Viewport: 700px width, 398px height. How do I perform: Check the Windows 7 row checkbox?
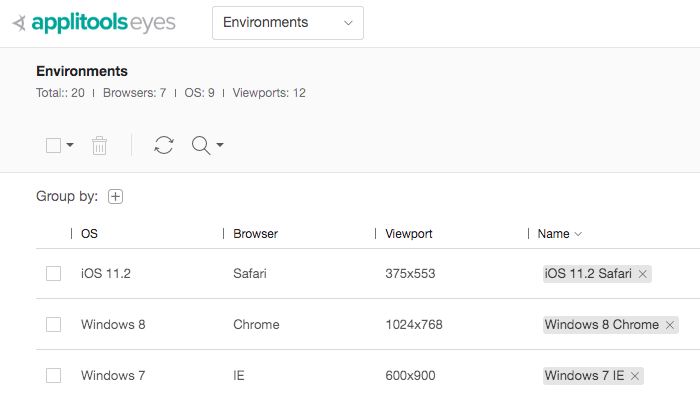54,375
